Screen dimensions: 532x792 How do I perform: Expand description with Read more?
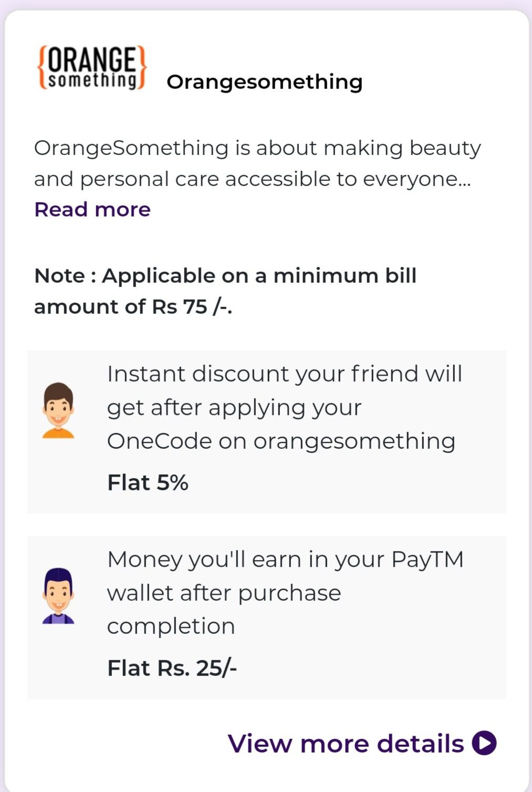click(x=92, y=209)
